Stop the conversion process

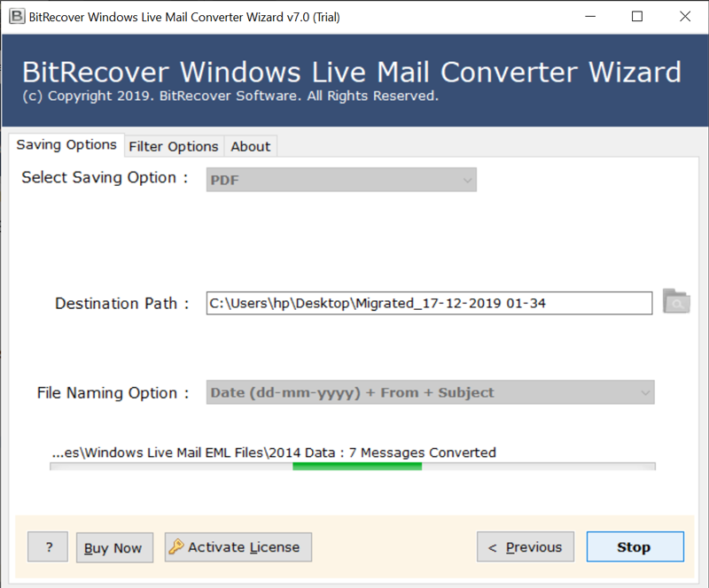(635, 547)
